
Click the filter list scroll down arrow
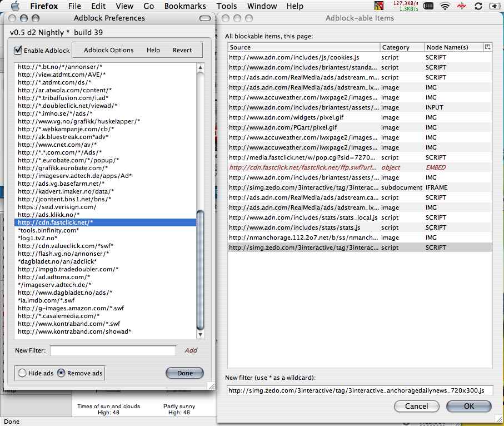pos(200,335)
